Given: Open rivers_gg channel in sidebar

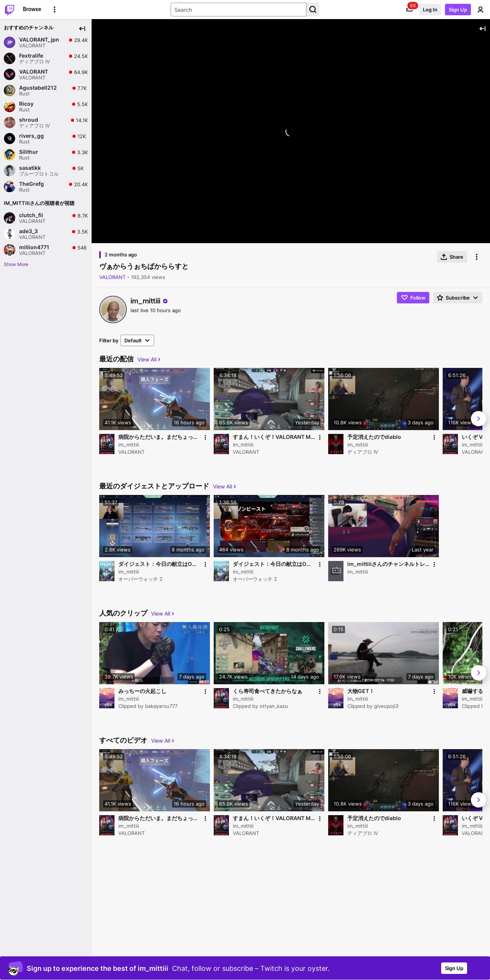Looking at the screenshot, I should pos(46,139).
